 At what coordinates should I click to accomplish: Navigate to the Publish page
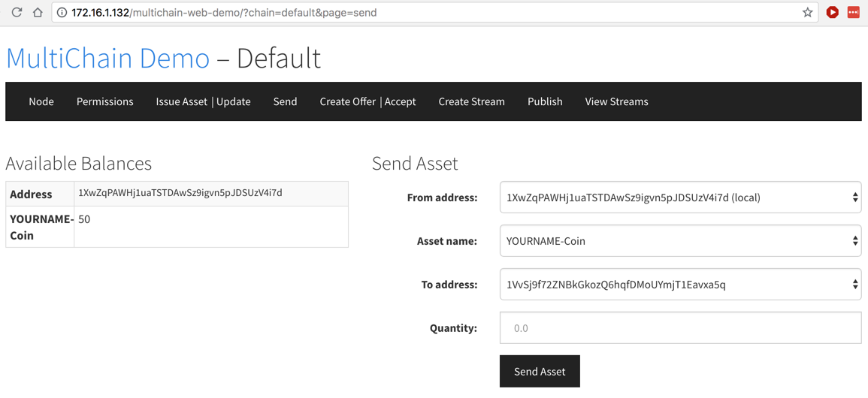tap(545, 101)
